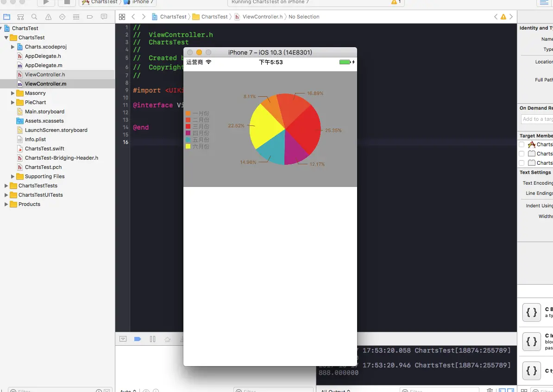Click the hide debug area icon
The image size is (553, 392).
coord(123,339)
